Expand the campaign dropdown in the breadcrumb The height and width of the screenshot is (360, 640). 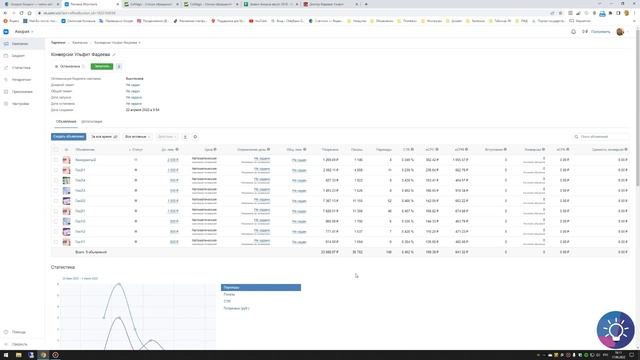(139, 42)
